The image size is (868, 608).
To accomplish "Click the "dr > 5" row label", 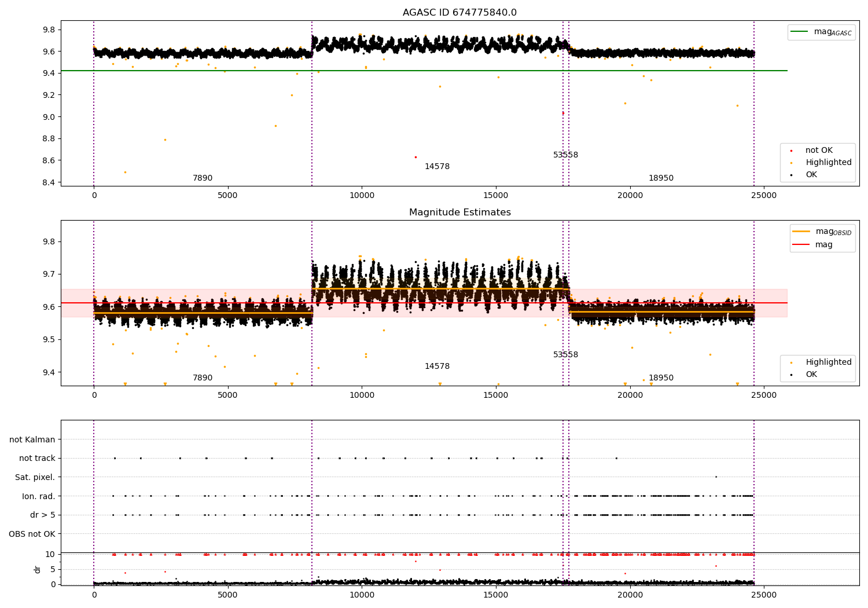I will [43, 515].
